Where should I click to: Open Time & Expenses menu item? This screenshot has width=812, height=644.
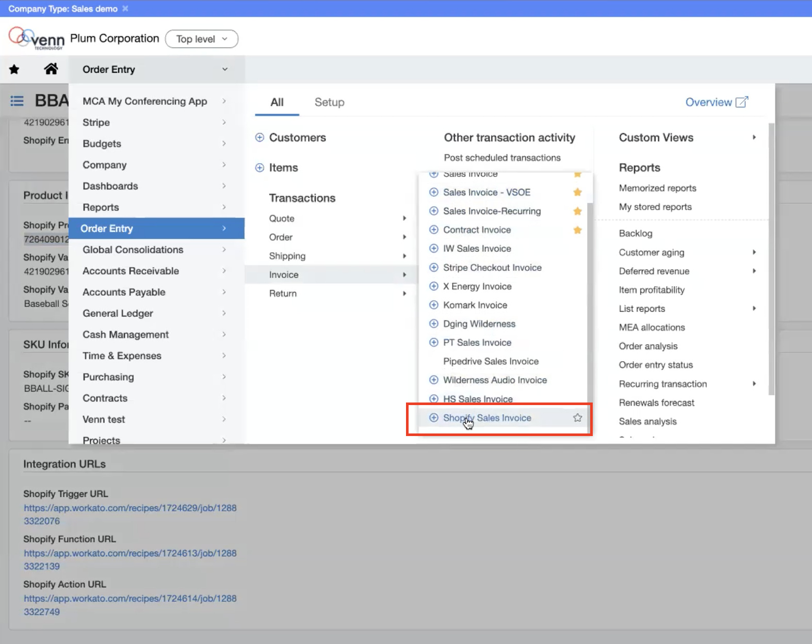click(x=156, y=356)
